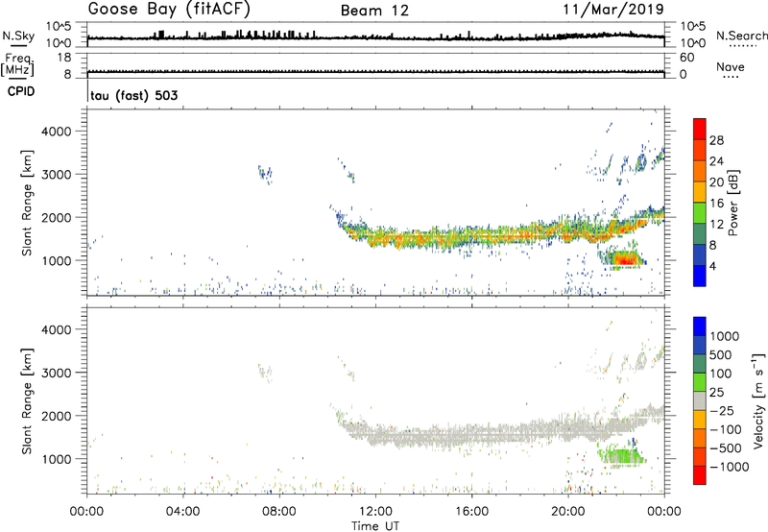Viewport: 768px width, 532px height.
Task: Click the 'N.Search' legend label
Action: point(741,36)
